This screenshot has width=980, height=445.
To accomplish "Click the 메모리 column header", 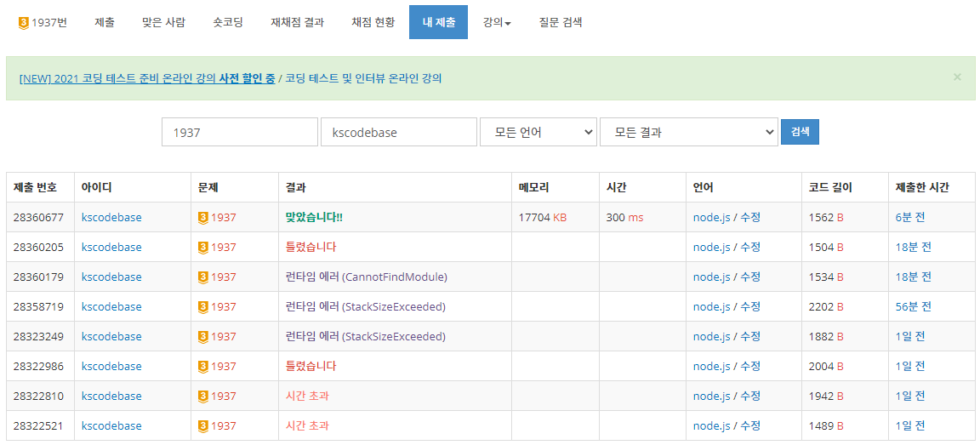I will pos(533,187).
